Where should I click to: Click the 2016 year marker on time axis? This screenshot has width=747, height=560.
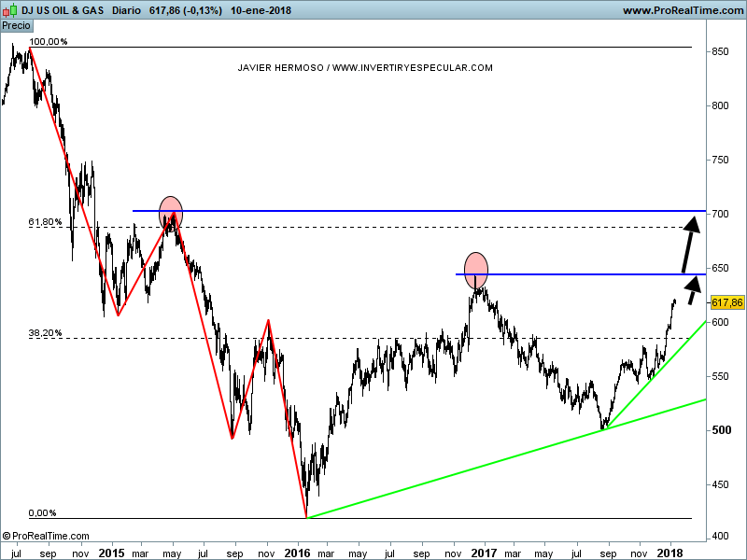tap(297, 553)
